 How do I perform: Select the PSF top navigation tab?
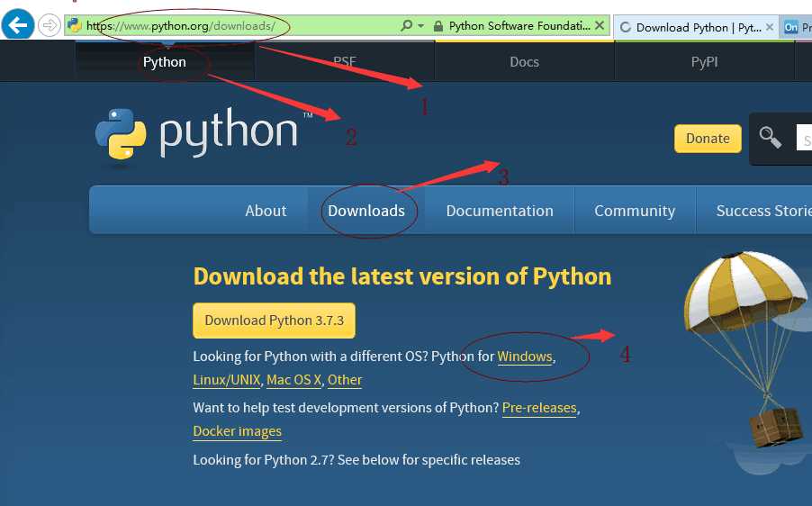tap(345, 61)
